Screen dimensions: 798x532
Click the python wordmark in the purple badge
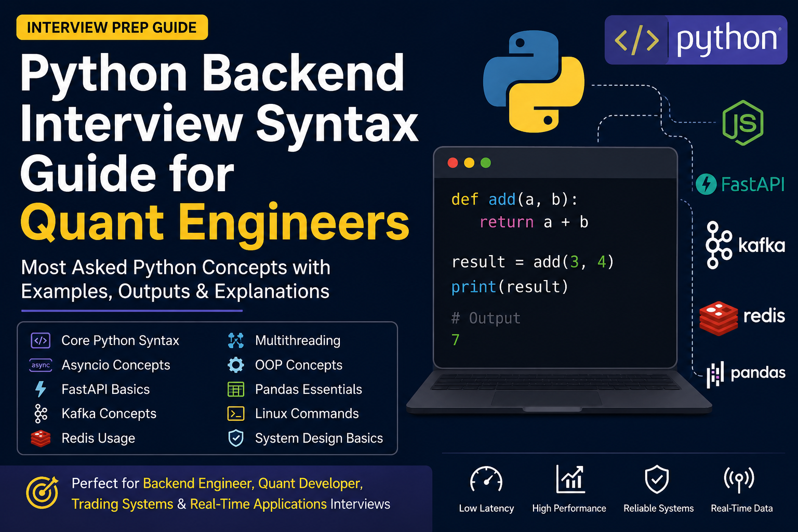[727, 39]
